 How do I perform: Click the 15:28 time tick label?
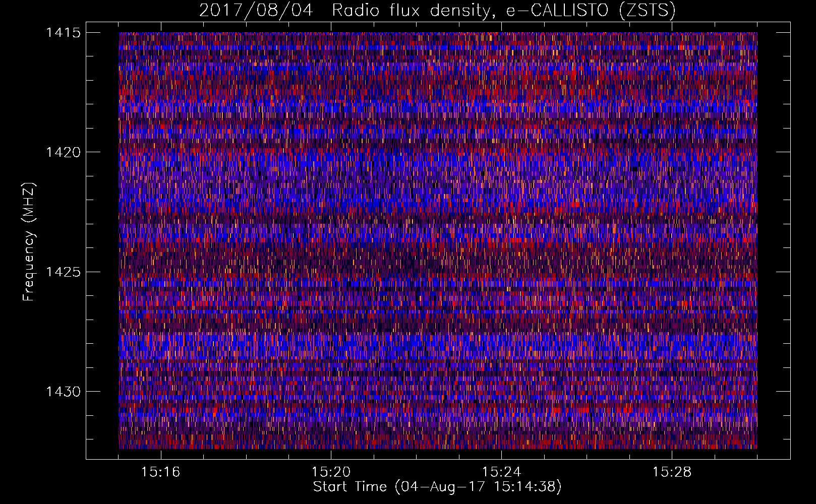pyautogui.click(x=672, y=472)
